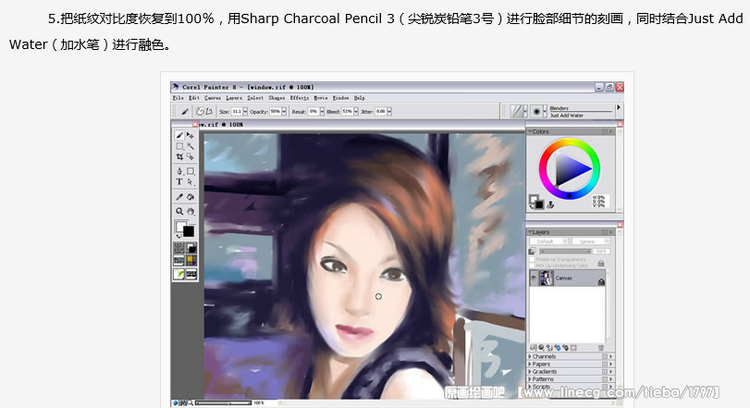The image size is (750, 408).
Task: Click the Create Layer Mask icon
Action: [573, 348]
